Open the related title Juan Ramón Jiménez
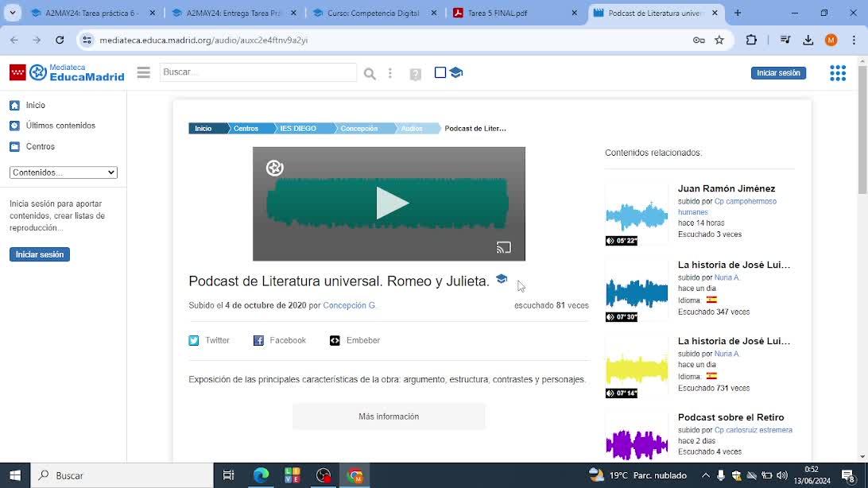Screen dimensions: 868x488 tap(727, 188)
